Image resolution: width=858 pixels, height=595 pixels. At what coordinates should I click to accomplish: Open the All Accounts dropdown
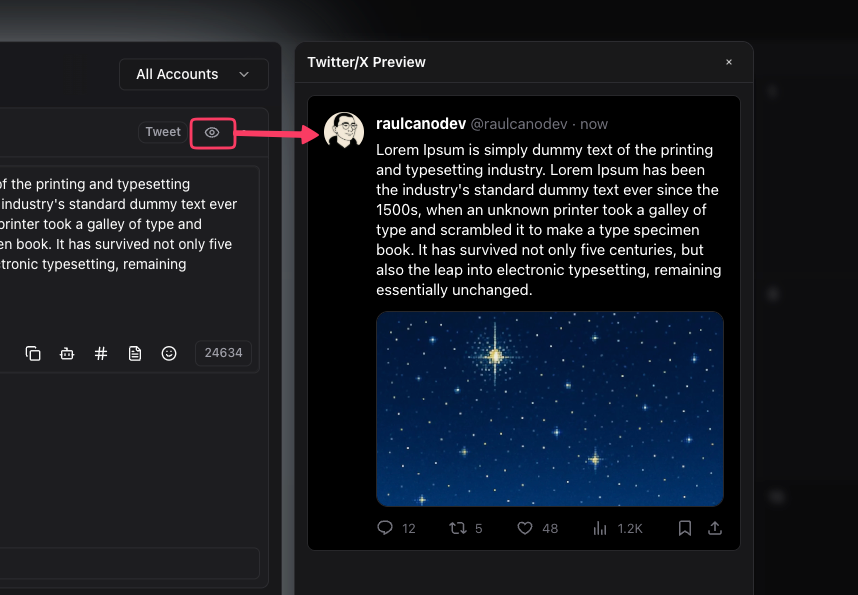(194, 74)
